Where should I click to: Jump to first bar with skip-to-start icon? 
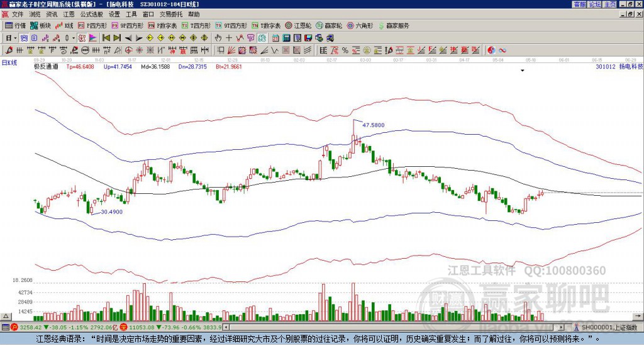tap(106, 38)
